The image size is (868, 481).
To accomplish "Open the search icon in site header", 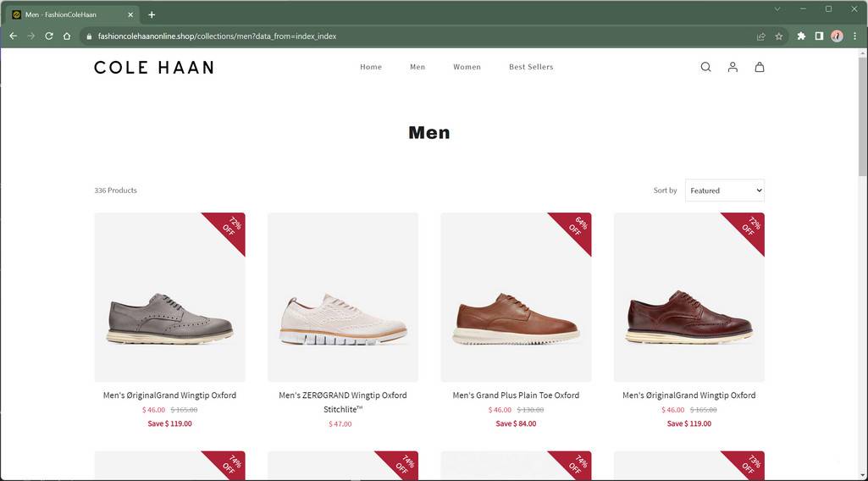I will (x=705, y=67).
